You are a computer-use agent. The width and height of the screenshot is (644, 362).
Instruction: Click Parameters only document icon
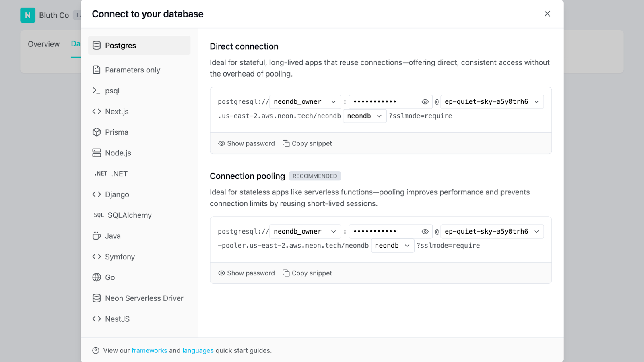pyautogui.click(x=97, y=70)
